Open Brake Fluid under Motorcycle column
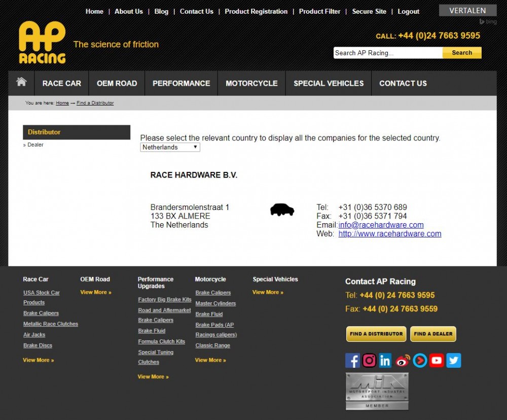 [209, 314]
